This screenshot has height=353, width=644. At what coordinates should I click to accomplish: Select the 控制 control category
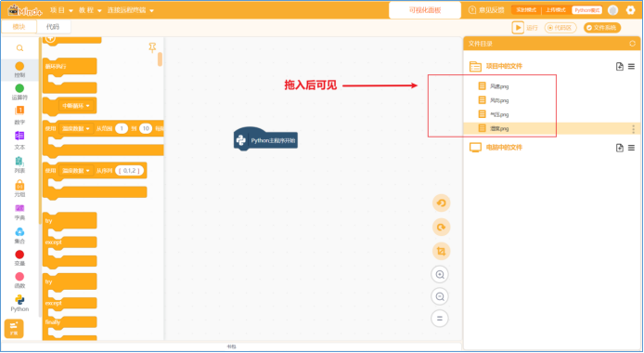pyautogui.click(x=19, y=69)
